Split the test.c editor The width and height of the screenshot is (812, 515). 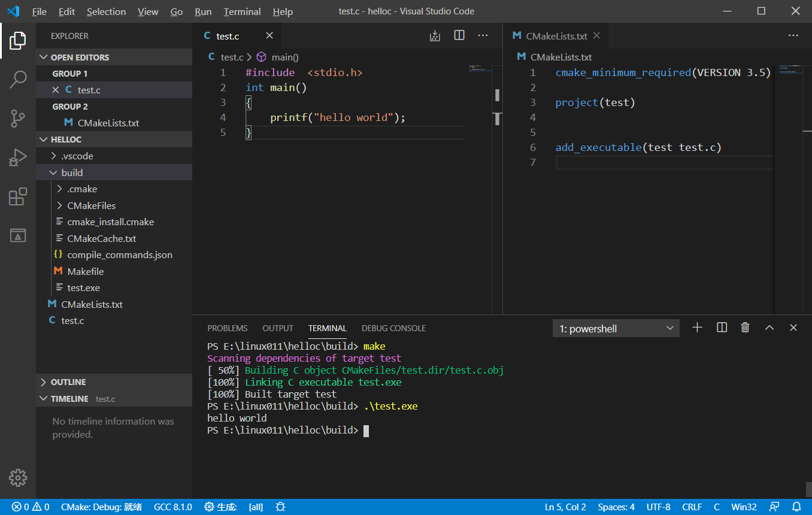459,35
